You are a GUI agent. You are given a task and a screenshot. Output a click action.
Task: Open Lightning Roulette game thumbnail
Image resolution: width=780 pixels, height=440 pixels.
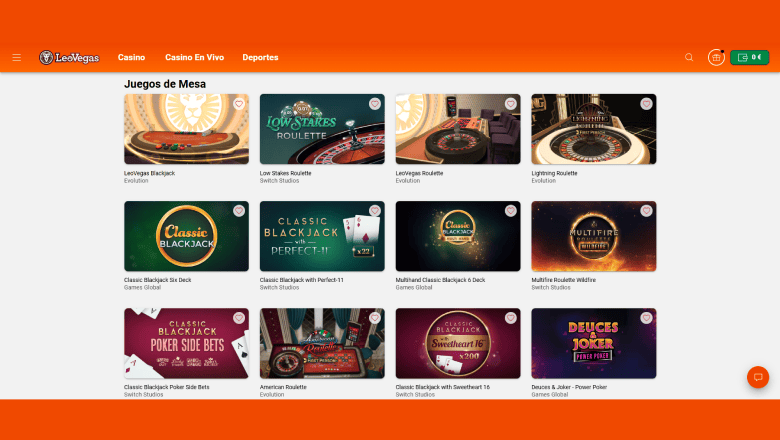pyautogui.click(x=593, y=129)
